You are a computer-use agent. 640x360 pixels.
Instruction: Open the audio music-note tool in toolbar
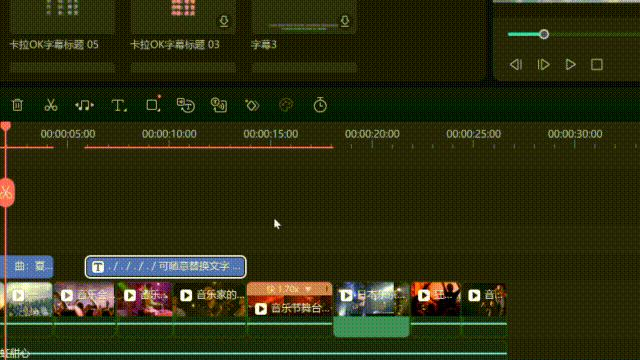pos(84,105)
